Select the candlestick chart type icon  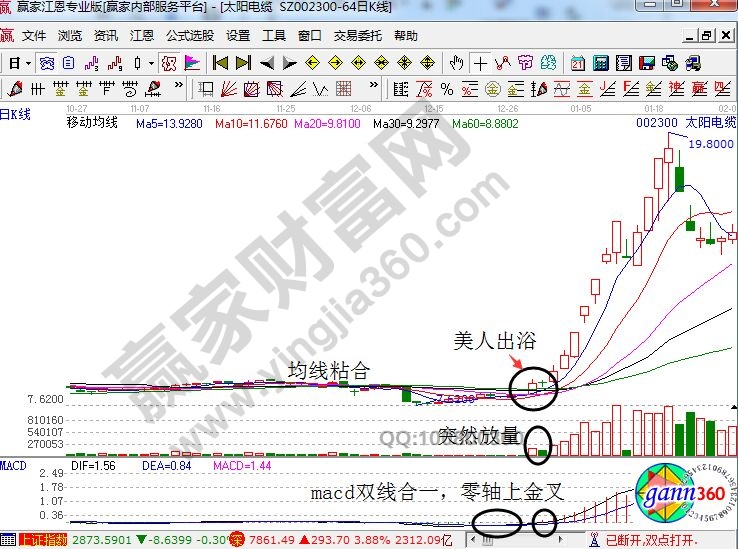(137, 63)
